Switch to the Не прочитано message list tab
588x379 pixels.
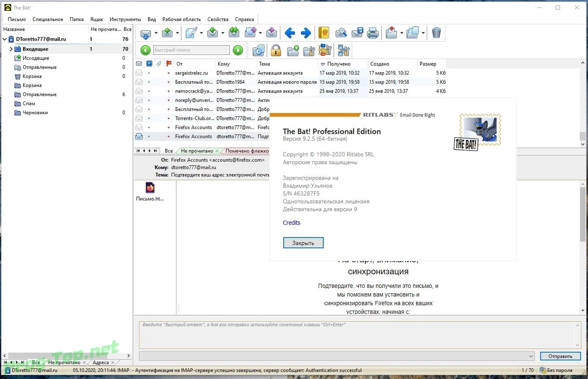point(197,151)
